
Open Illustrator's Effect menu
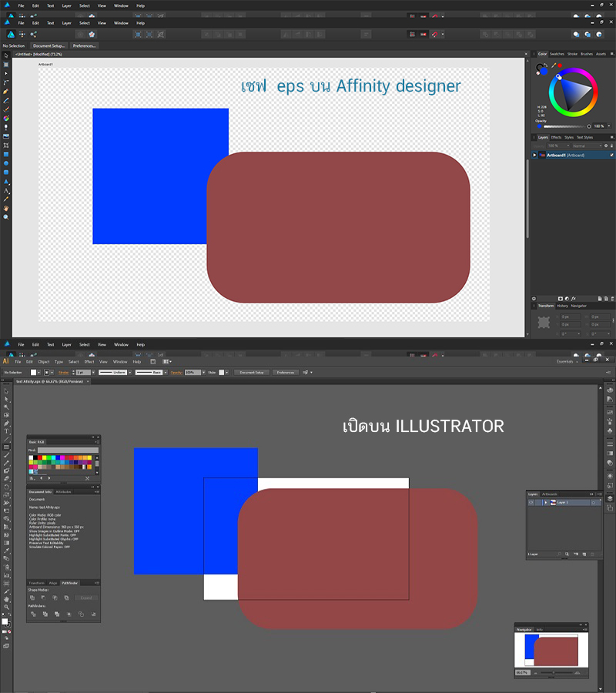tap(89, 362)
